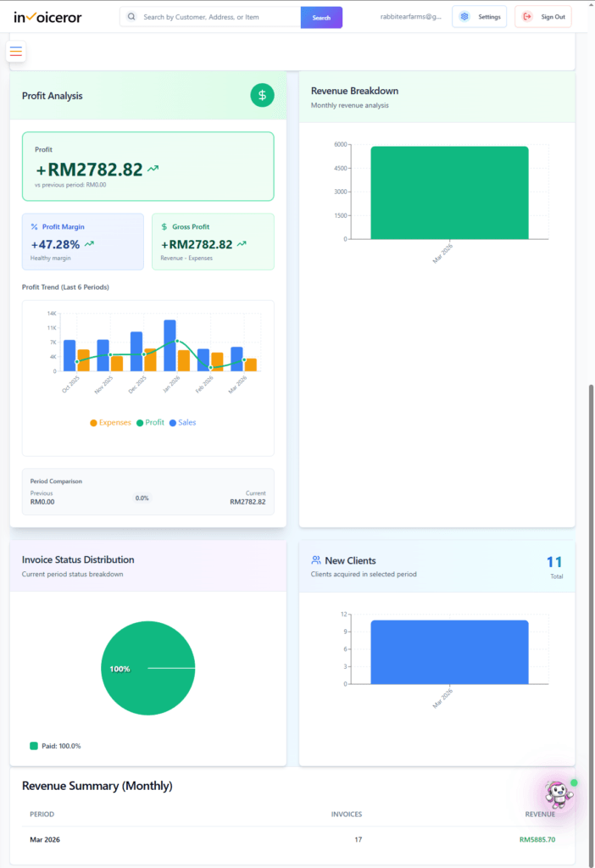Image resolution: width=595 pixels, height=868 pixels.
Task: Click the RM5885.70 revenue cell
Action: [537, 839]
